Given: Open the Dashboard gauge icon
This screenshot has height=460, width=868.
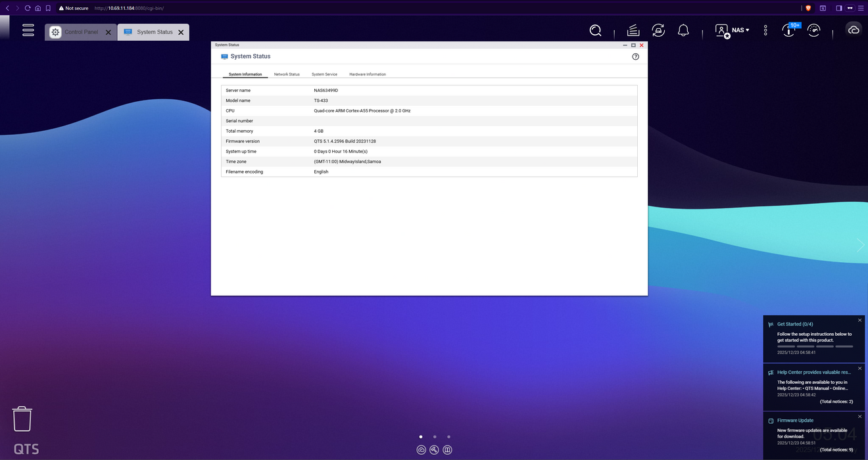Looking at the screenshot, I should 814,31.
